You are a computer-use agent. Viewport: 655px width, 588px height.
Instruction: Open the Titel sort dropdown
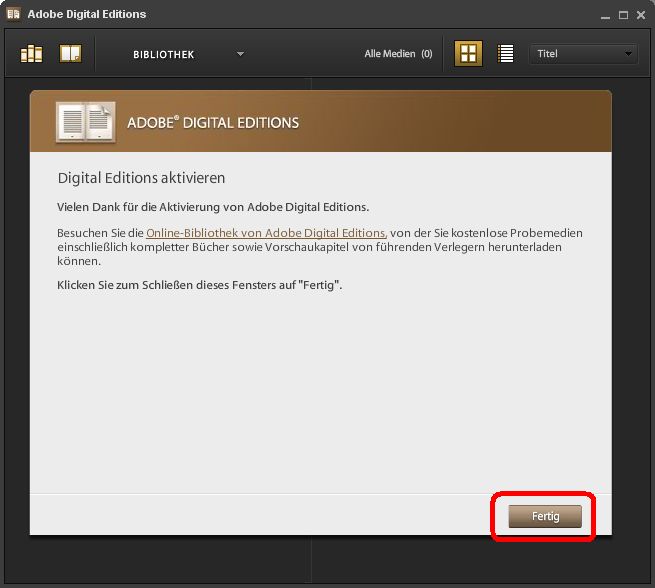pyautogui.click(x=580, y=54)
